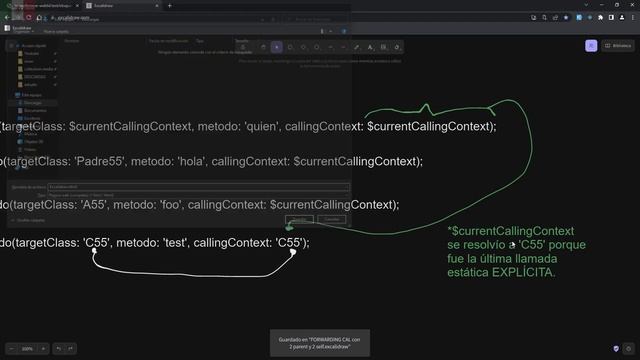640x360 pixels.
Task: Switch to the first browser tab
Action: click(x=43, y=6)
